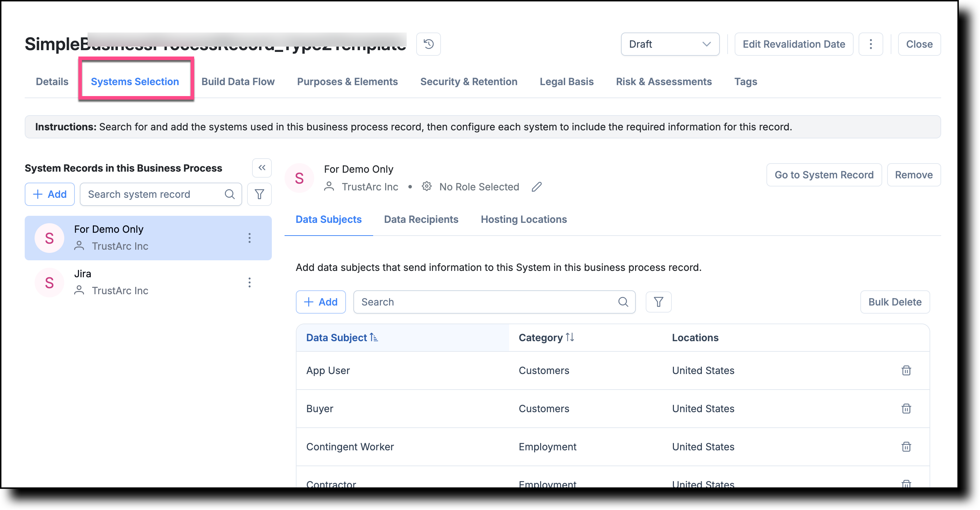Click the Bulk Delete button
The image size is (980, 510).
tap(895, 302)
